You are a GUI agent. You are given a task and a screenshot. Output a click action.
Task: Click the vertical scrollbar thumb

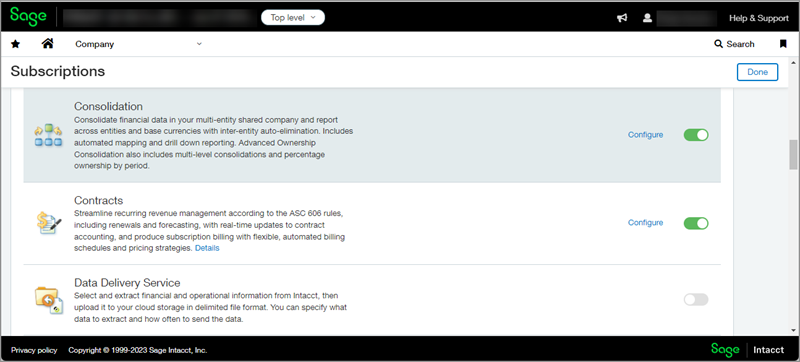click(793, 154)
